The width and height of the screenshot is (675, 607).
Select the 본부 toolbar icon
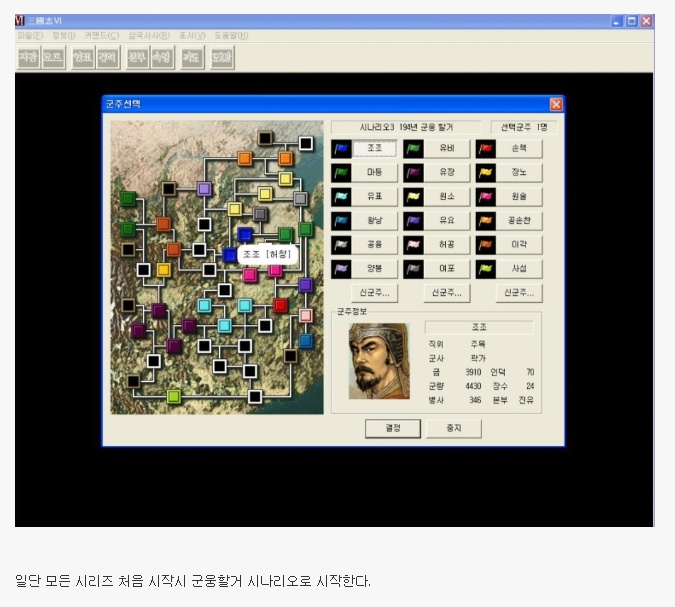(x=137, y=57)
